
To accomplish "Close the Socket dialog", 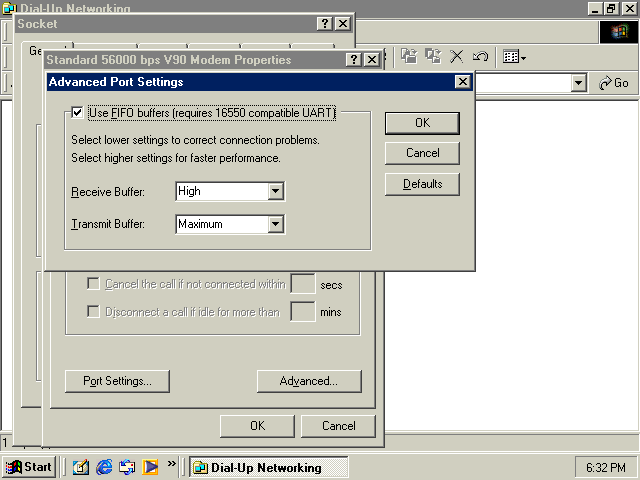I will click(343, 24).
